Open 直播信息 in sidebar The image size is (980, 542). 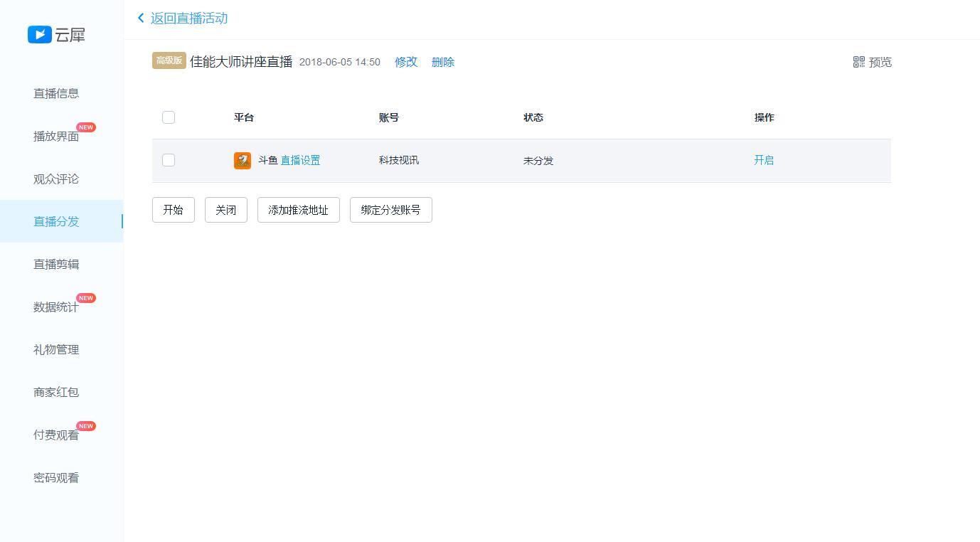point(56,93)
